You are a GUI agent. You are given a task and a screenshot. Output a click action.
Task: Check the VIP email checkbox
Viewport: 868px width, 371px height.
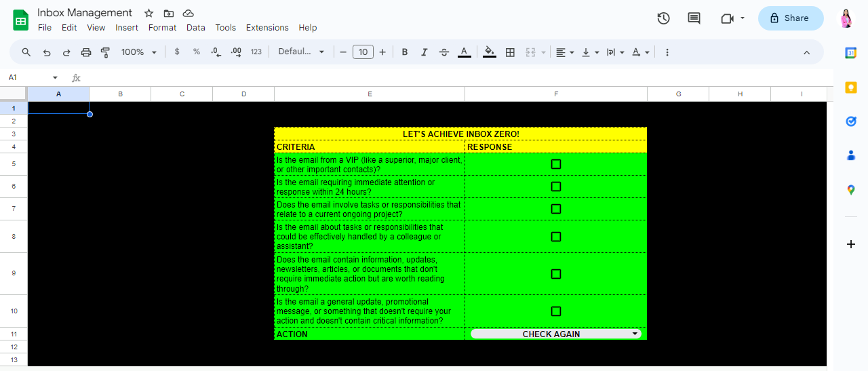tap(556, 164)
